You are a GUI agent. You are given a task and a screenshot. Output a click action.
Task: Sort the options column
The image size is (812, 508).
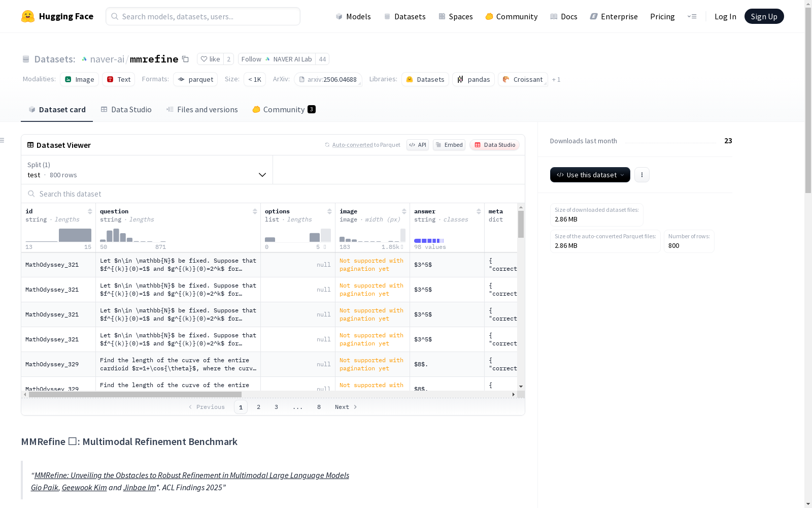(329, 211)
